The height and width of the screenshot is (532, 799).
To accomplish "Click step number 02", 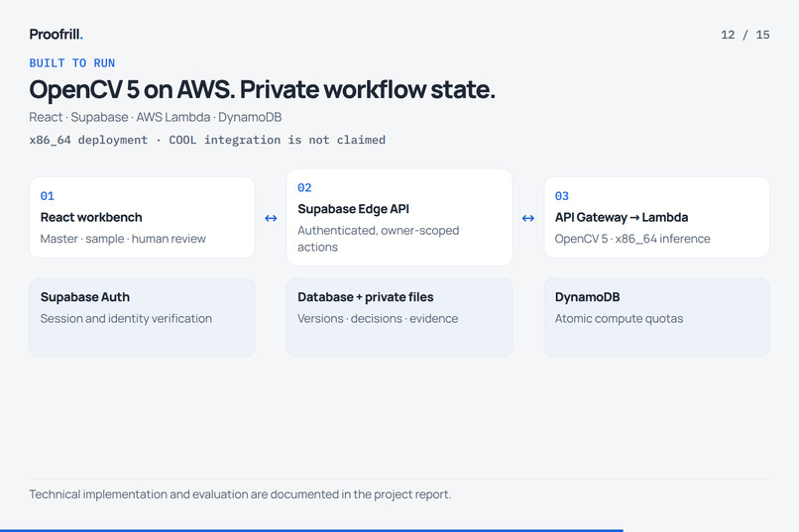I will [304, 188].
